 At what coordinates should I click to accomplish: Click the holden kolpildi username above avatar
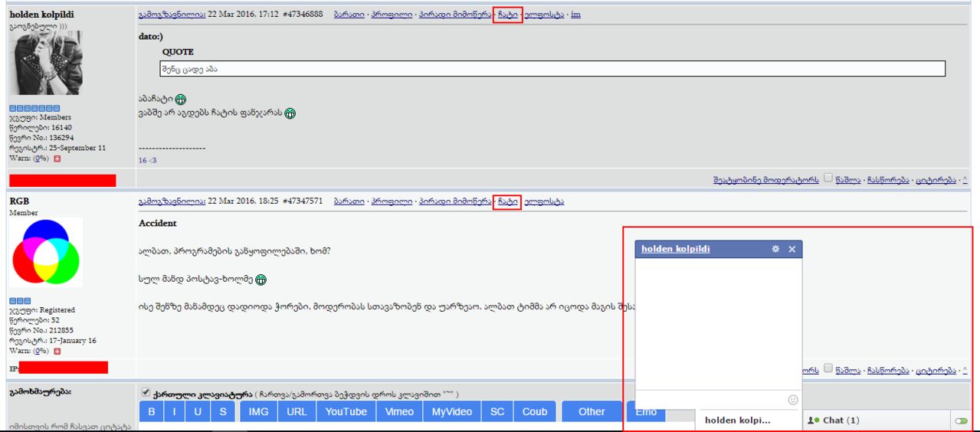(42, 14)
